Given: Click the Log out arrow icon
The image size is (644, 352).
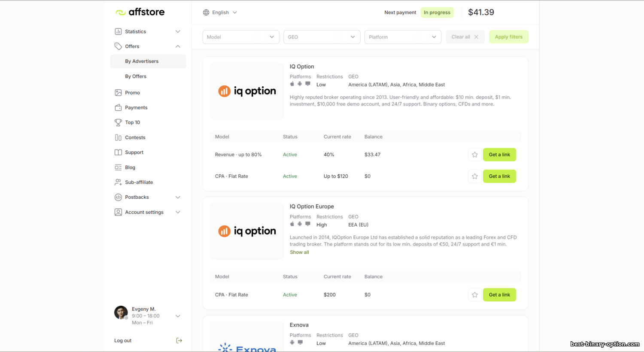Looking at the screenshot, I should [179, 340].
